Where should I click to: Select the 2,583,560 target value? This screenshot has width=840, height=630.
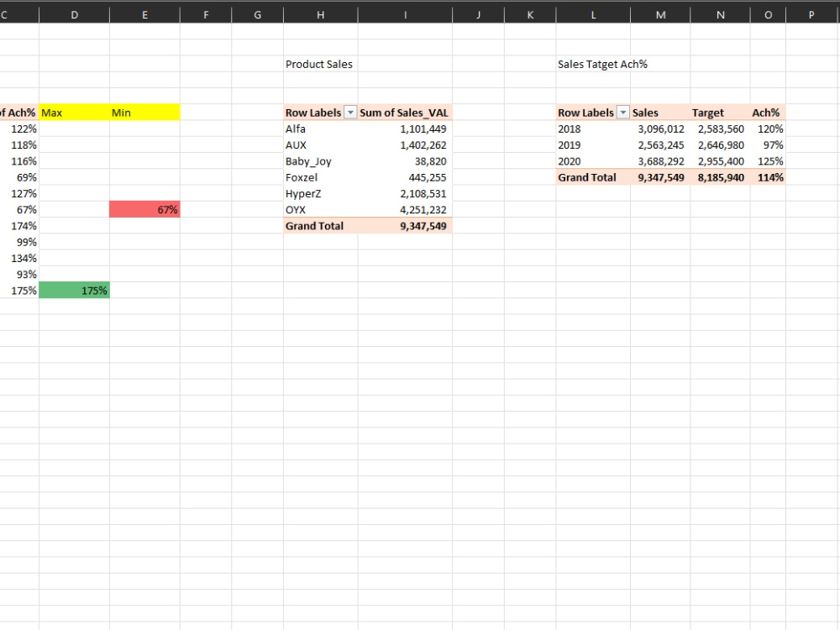point(721,129)
